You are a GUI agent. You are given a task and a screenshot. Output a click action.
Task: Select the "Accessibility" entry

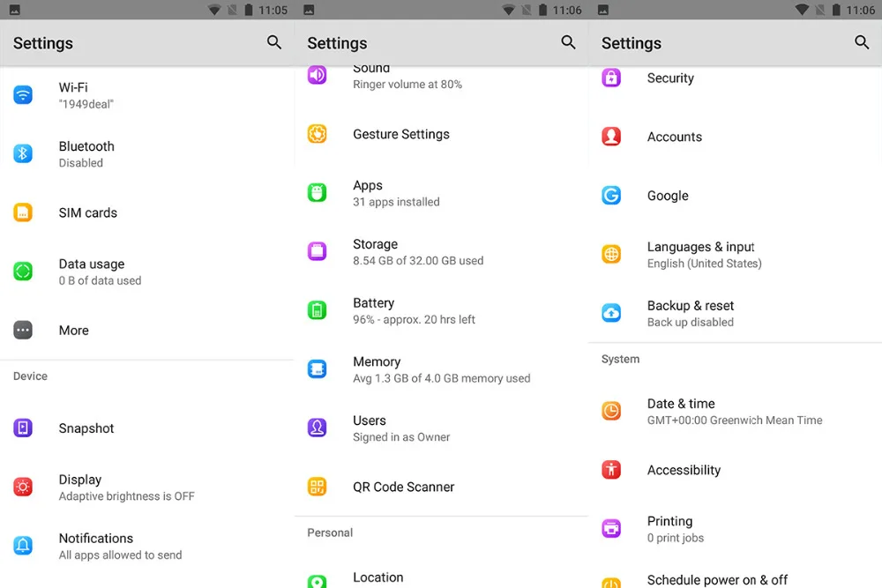pos(736,470)
